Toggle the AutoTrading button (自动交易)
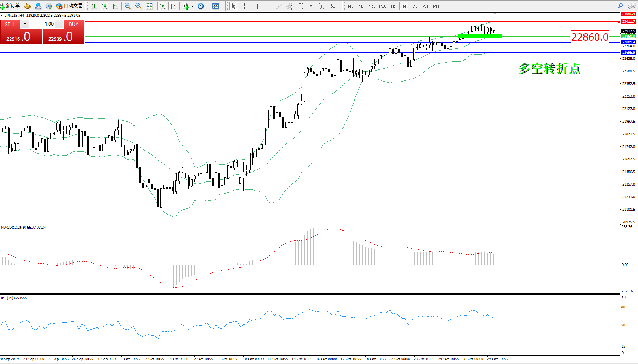 (69, 6)
